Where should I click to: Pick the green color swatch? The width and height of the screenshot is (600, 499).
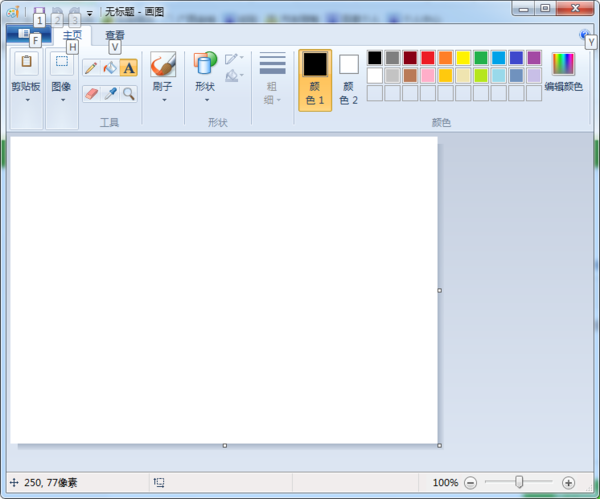click(481, 58)
